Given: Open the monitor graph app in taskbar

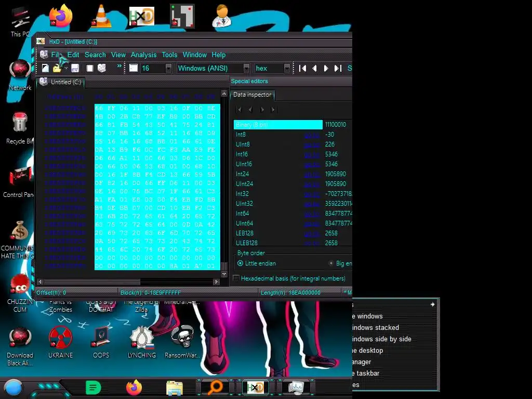Looking at the screenshot, I should point(296,388).
